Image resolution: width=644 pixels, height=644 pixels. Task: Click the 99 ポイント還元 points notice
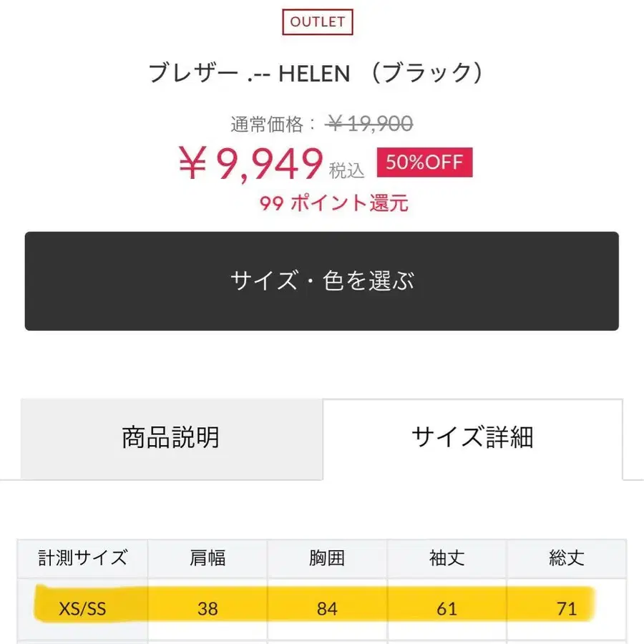coord(333,204)
